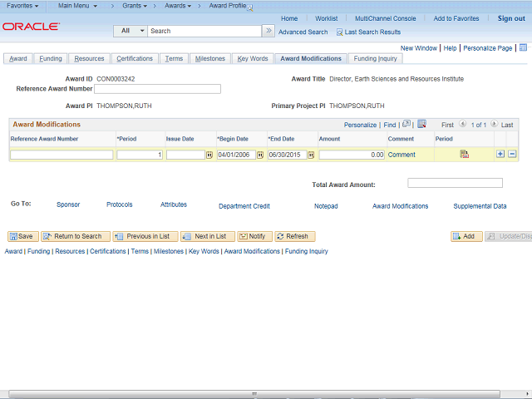Delete the award modification row

pyautogui.click(x=512, y=154)
